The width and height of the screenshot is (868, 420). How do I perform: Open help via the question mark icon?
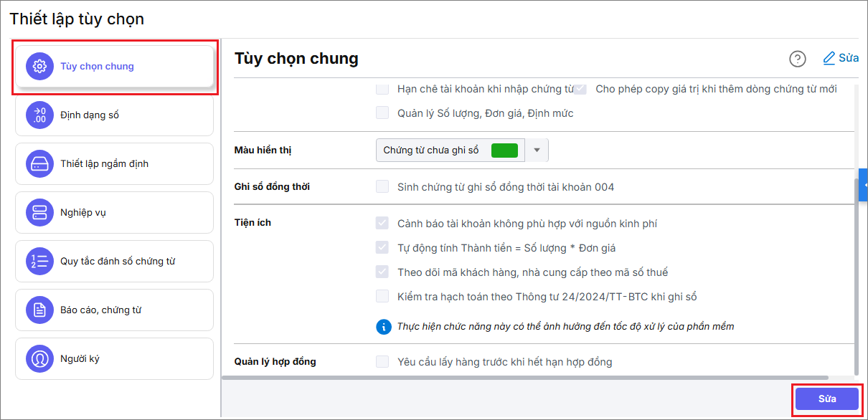(798, 59)
